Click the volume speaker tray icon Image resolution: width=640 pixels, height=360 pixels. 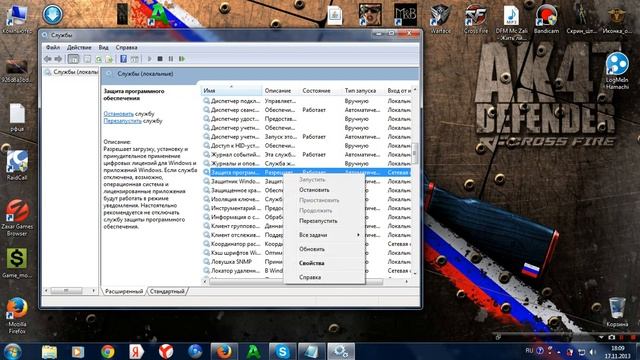593,351
